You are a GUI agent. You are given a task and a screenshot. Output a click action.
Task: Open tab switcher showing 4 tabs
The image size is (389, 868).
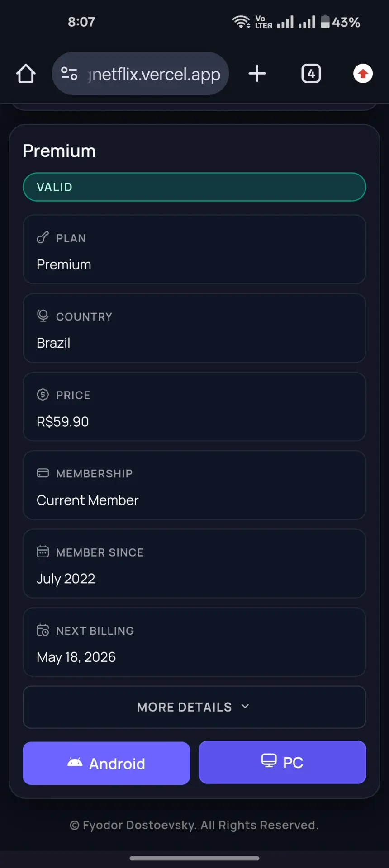[311, 74]
